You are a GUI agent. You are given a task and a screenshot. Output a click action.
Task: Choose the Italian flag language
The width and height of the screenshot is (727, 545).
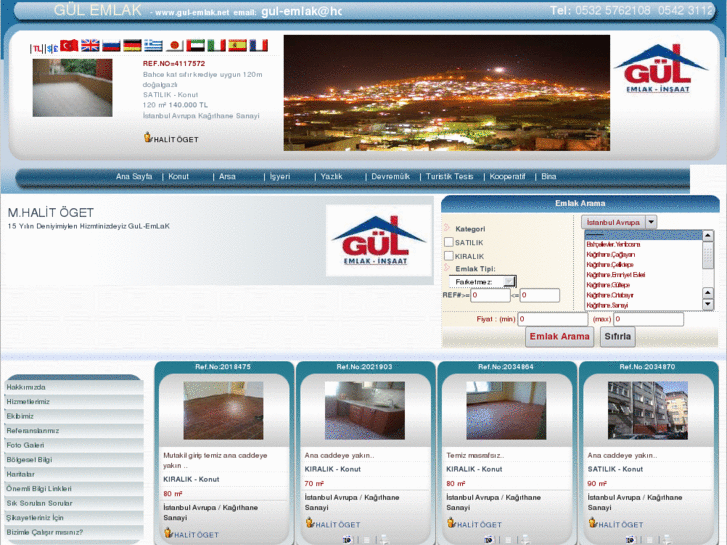pos(217,45)
